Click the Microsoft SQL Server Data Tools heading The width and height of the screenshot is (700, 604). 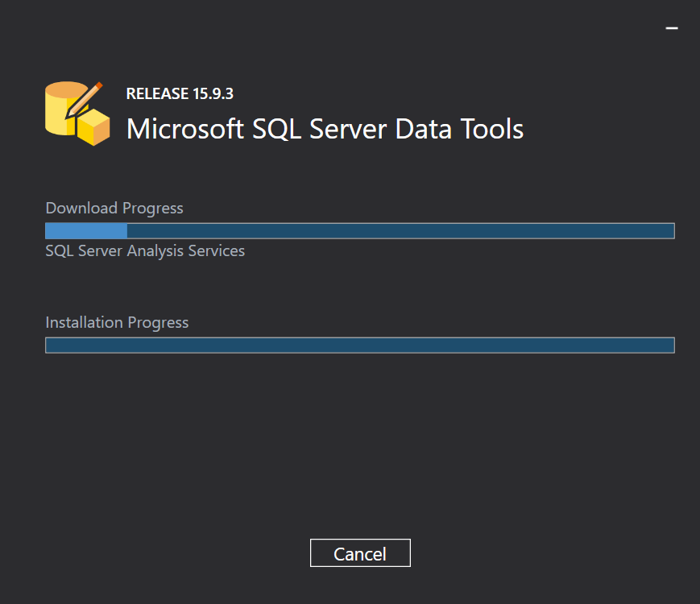click(x=325, y=129)
